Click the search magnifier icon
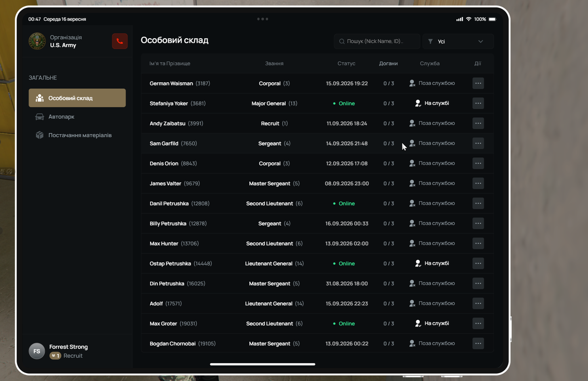Screen dimensions: 588x381 (342, 41)
